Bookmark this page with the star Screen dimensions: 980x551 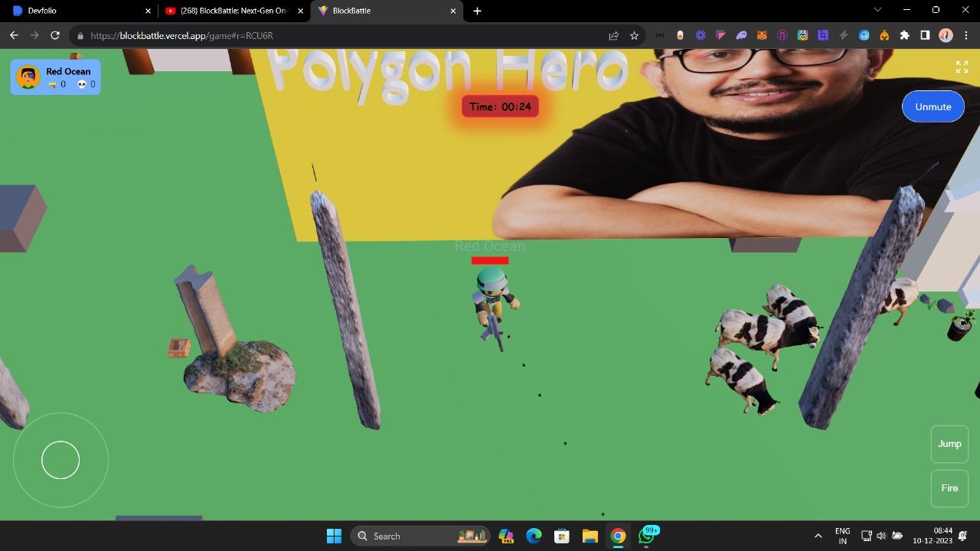(x=634, y=35)
